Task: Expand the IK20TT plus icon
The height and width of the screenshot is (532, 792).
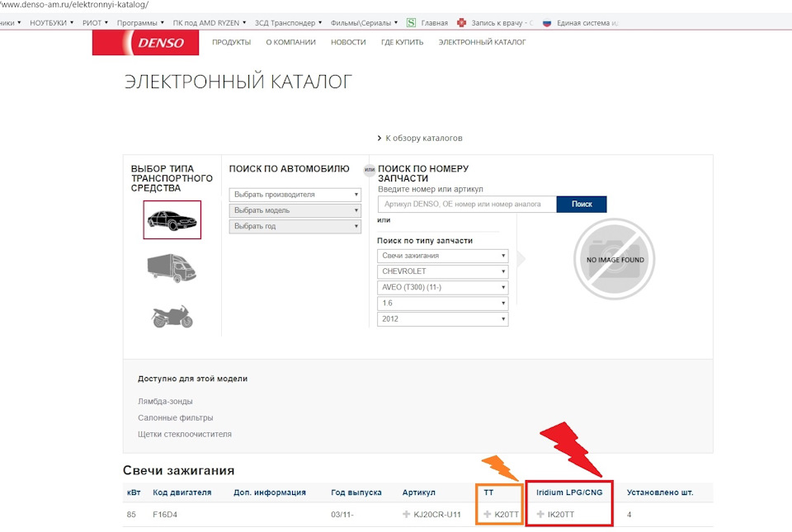Action: point(540,515)
